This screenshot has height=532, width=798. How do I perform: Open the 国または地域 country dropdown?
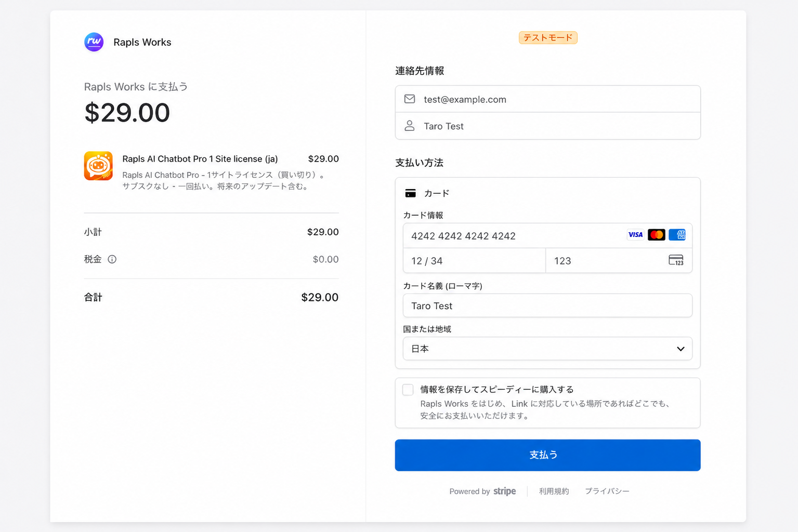(548, 349)
